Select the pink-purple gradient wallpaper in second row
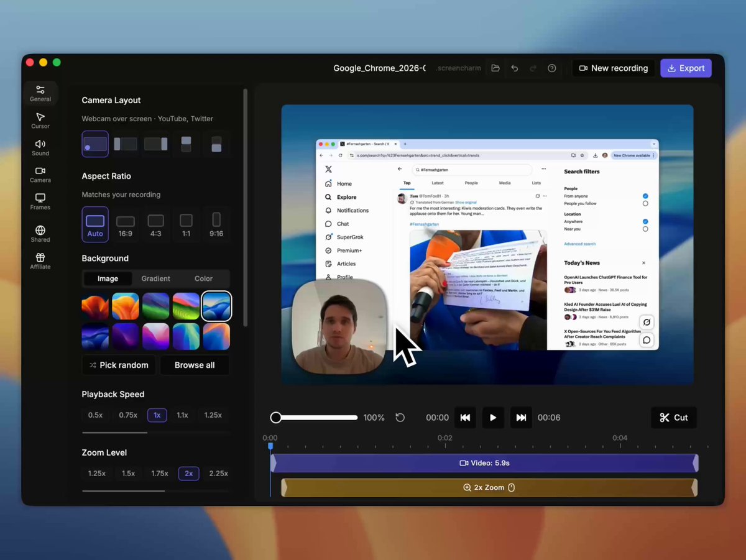The height and width of the screenshot is (560, 746). coord(156,336)
